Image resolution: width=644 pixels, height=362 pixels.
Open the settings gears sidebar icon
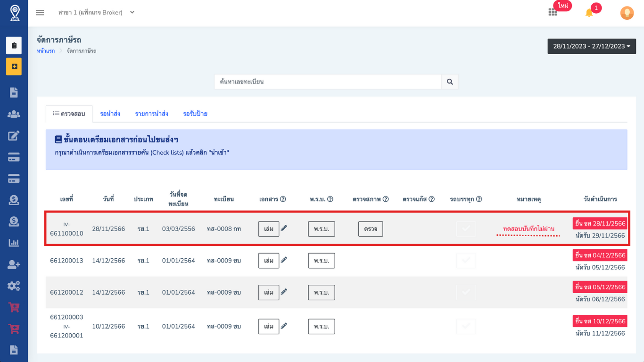(x=14, y=286)
